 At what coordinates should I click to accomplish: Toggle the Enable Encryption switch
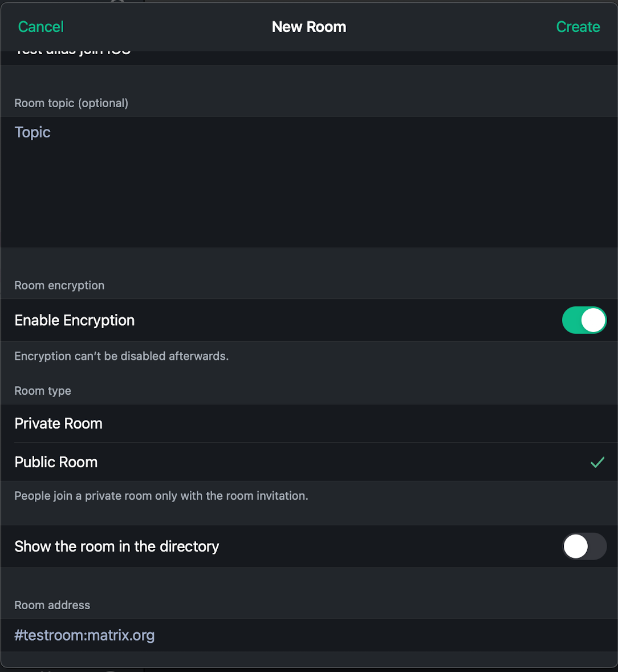(x=584, y=320)
